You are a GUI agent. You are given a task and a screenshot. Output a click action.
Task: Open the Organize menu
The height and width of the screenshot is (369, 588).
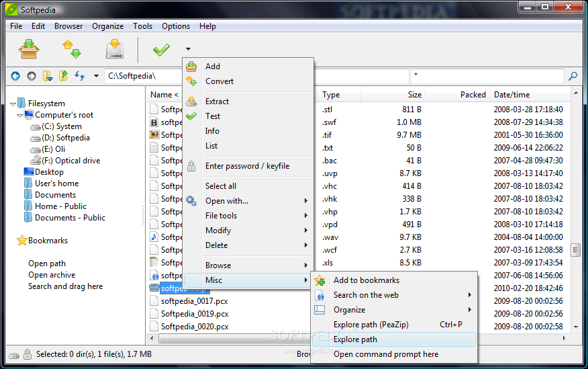click(107, 26)
